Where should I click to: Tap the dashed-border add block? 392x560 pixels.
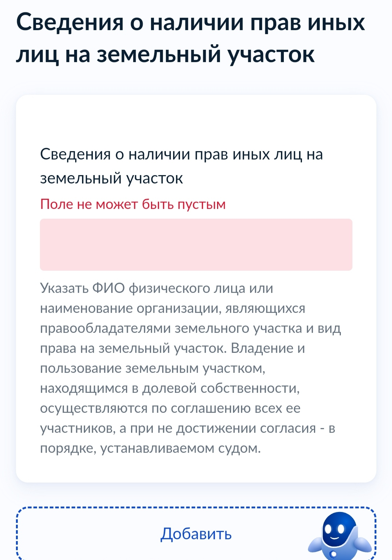click(x=196, y=533)
